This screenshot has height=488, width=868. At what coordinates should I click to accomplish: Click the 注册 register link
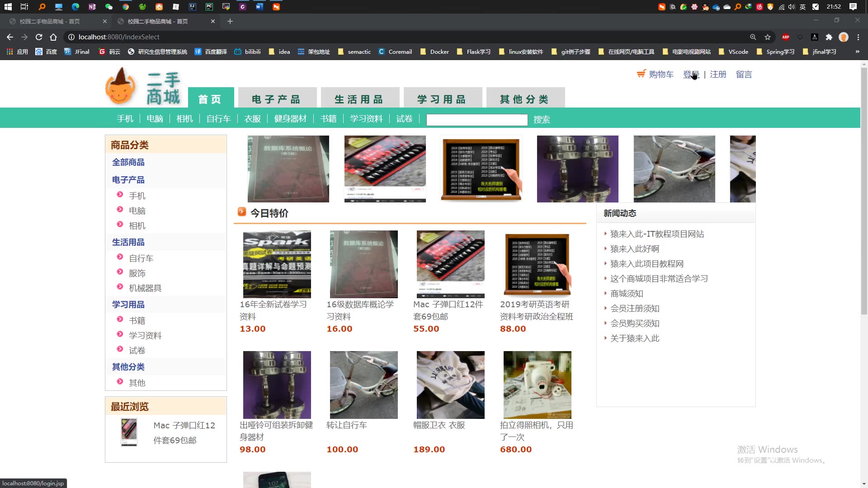(x=718, y=74)
